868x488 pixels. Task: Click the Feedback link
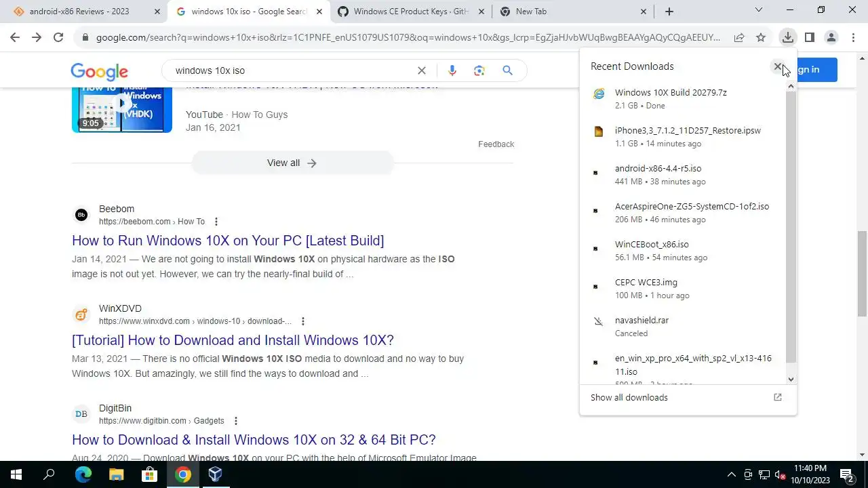tap(496, 144)
